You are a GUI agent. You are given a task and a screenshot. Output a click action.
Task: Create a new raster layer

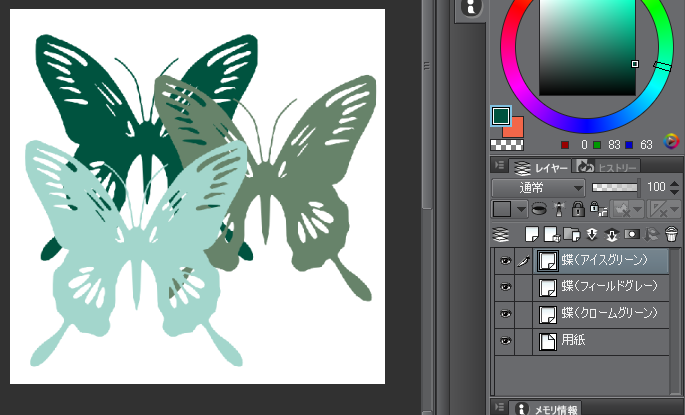pos(532,235)
